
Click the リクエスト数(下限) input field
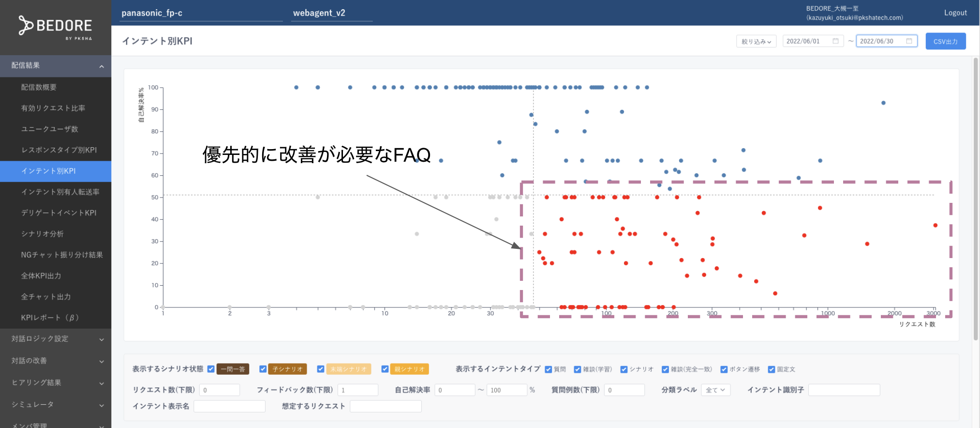click(220, 390)
